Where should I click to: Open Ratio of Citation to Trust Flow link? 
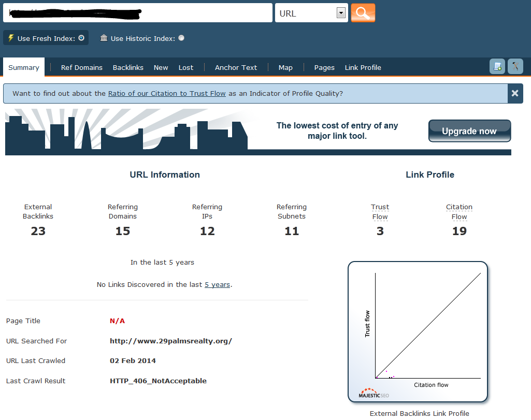click(x=167, y=94)
